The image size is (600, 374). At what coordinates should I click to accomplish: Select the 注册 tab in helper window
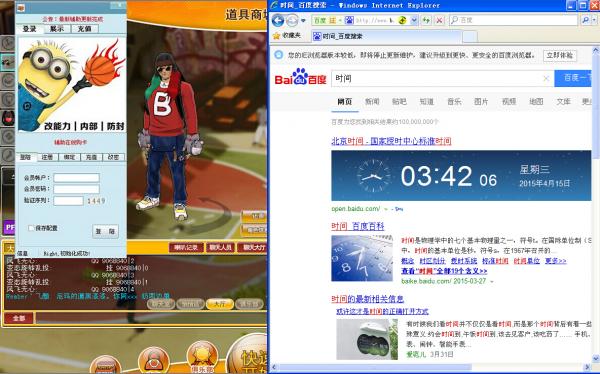click(x=47, y=157)
